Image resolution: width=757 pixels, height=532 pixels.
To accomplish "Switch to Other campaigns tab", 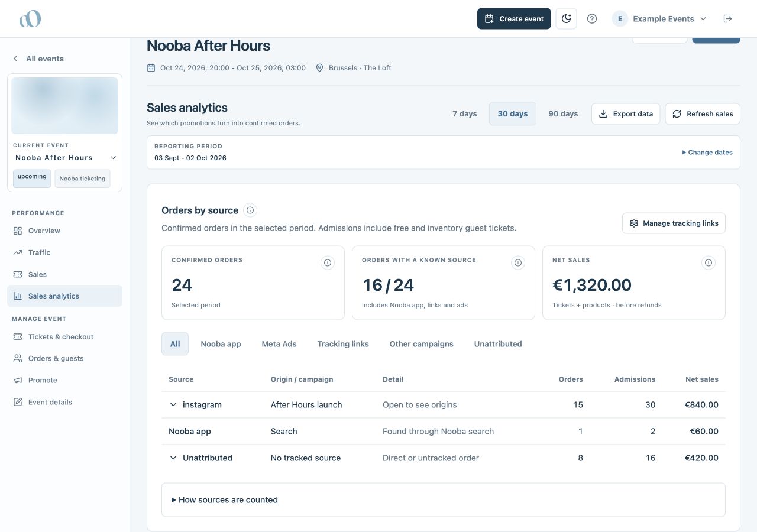I will click(x=422, y=344).
